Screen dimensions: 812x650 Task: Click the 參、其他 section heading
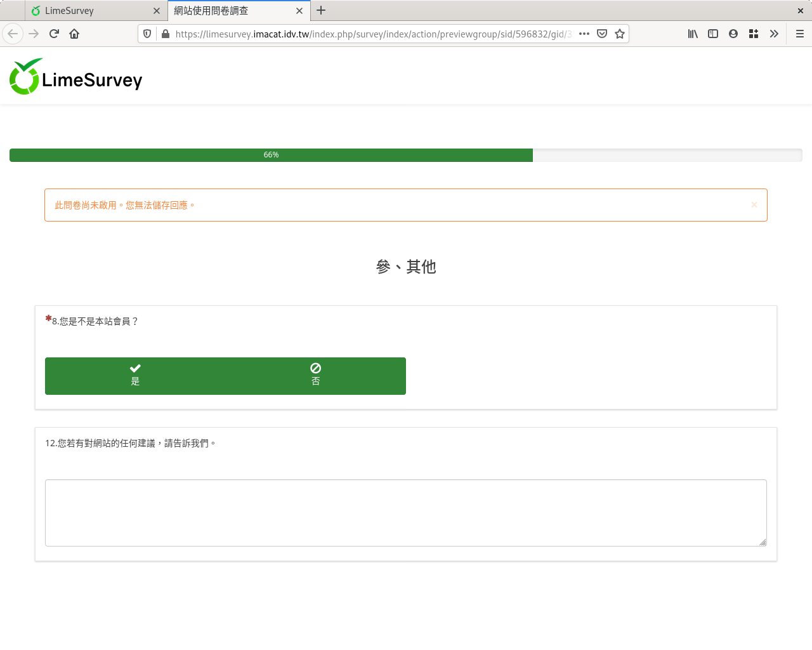click(x=406, y=267)
